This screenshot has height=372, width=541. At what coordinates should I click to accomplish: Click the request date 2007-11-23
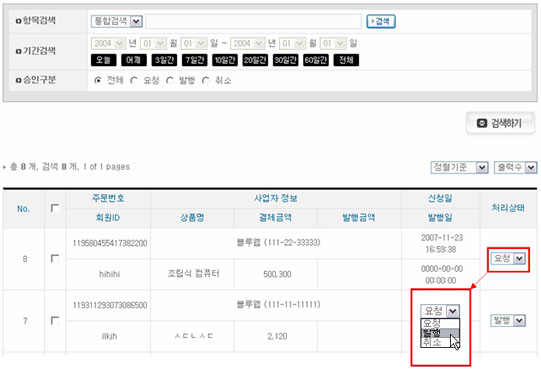tap(442, 238)
